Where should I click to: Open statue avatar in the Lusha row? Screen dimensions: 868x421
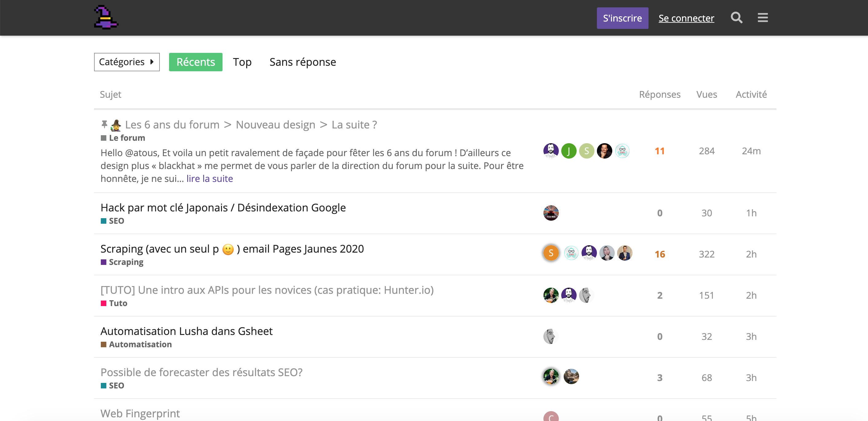coord(551,336)
